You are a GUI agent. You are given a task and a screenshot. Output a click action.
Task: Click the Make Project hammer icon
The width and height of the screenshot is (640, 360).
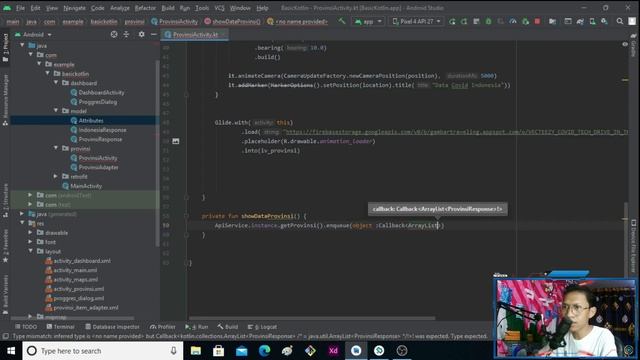342,21
